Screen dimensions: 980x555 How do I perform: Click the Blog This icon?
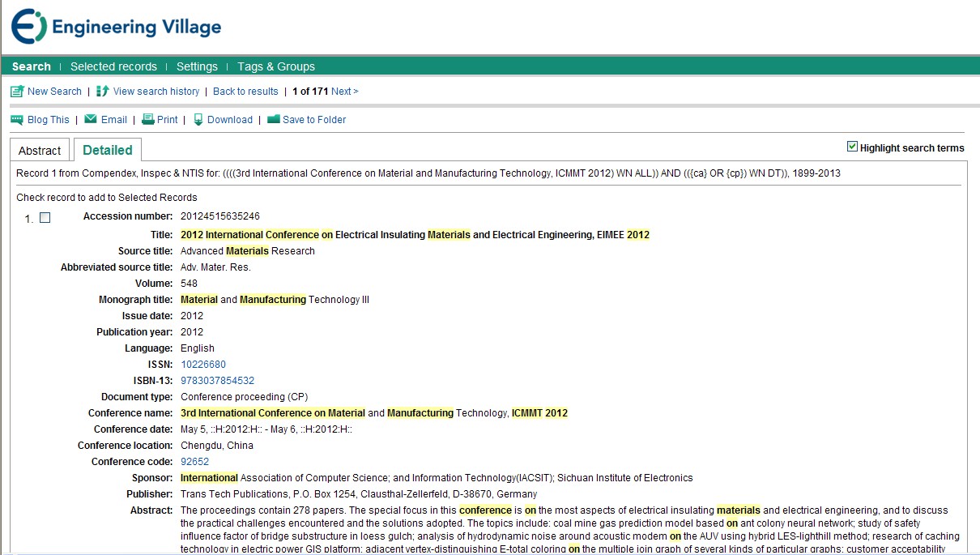(x=17, y=120)
